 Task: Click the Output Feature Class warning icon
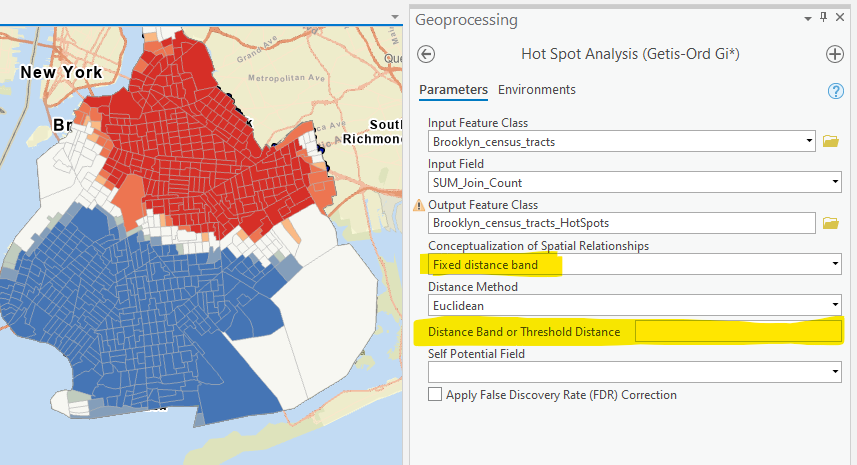pos(420,205)
